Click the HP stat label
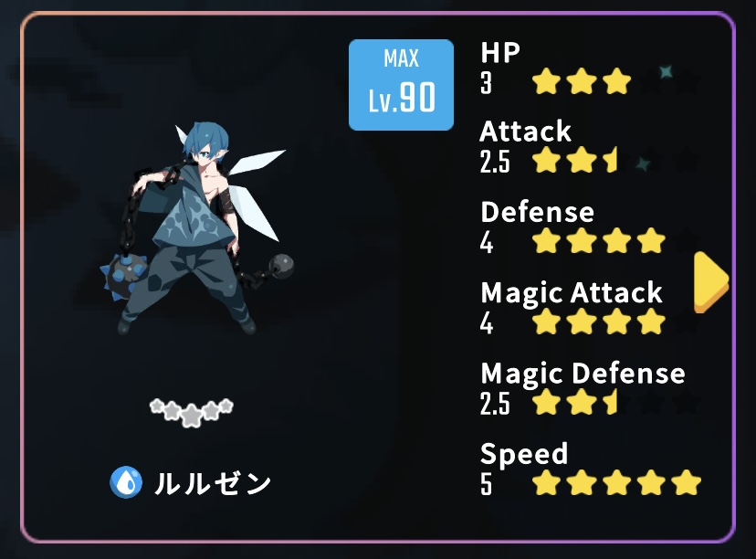This screenshot has width=756, height=559. click(x=500, y=53)
